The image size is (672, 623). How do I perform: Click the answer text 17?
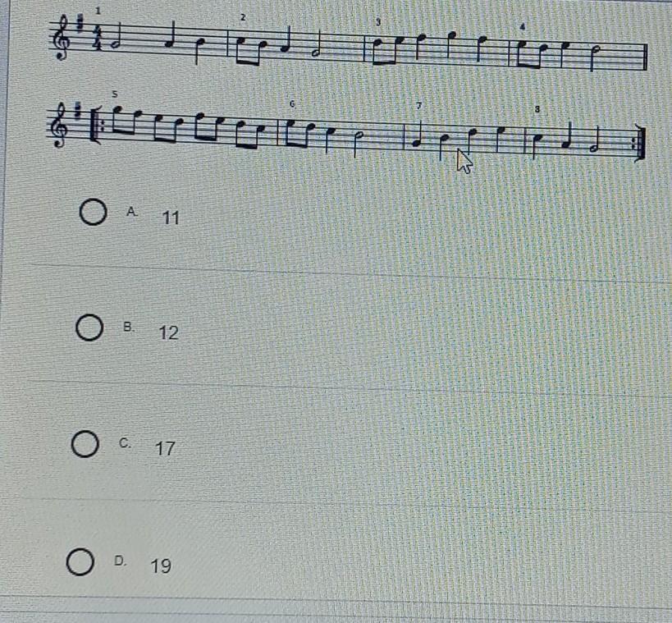click(x=165, y=449)
